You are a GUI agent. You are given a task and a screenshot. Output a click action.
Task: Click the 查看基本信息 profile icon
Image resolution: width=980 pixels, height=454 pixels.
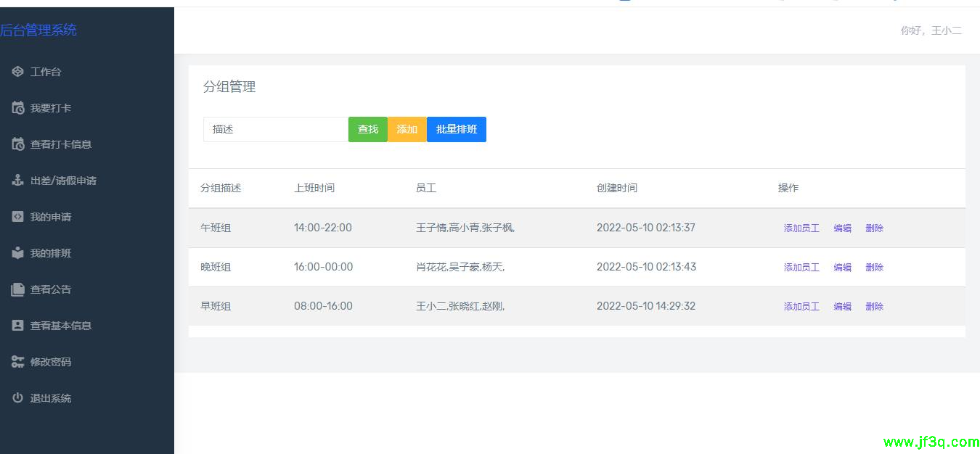[17, 326]
